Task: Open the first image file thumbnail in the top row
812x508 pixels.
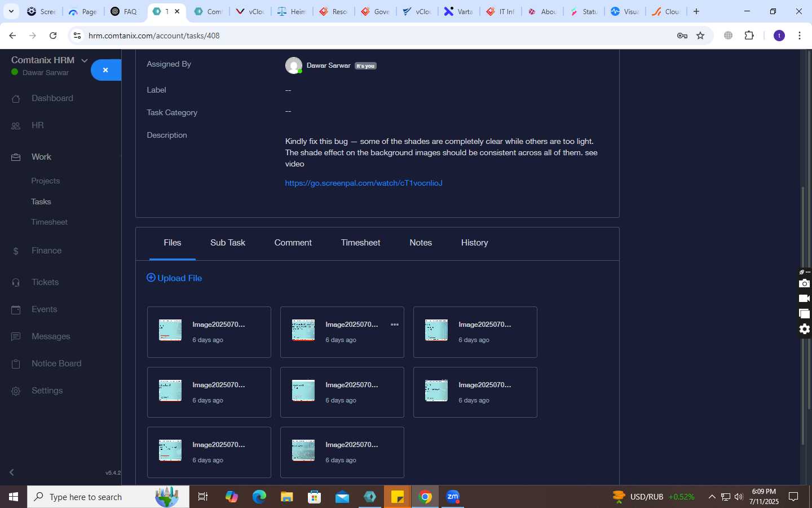Action: pyautogui.click(x=170, y=330)
